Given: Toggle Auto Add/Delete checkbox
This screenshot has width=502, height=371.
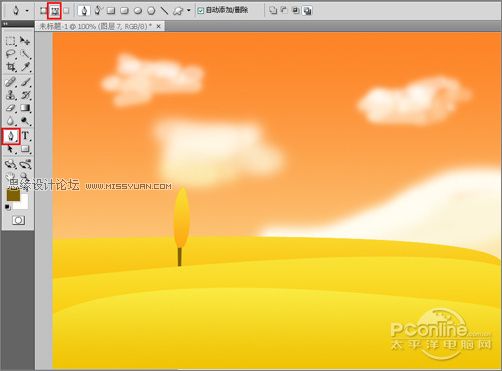Looking at the screenshot, I should (x=201, y=11).
